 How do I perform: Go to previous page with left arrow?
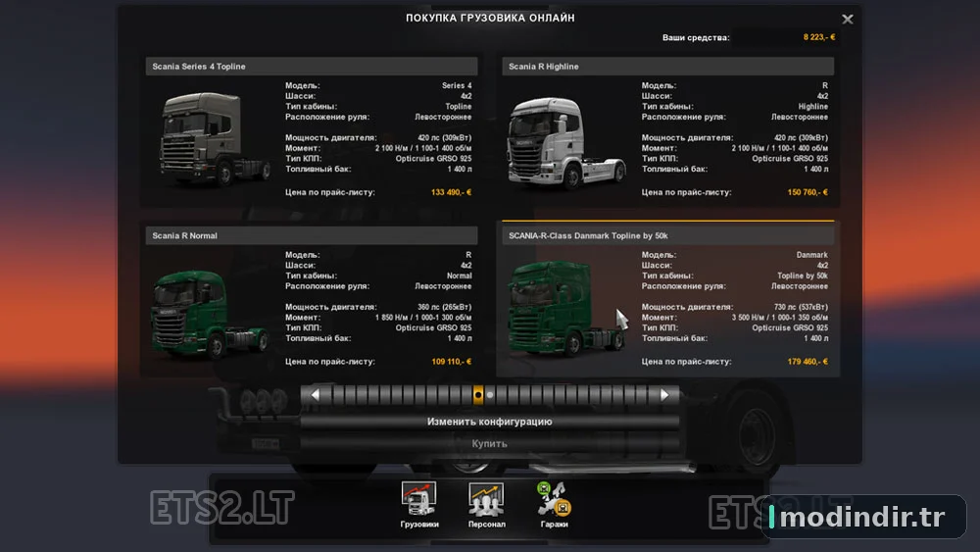[315, 394]
